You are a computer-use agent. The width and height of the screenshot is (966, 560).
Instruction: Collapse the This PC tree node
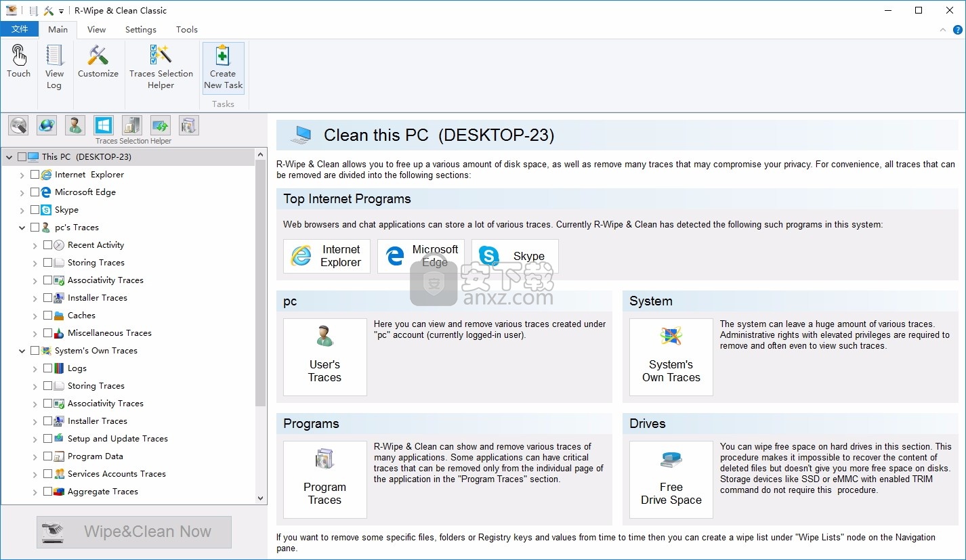pos(9,157)
